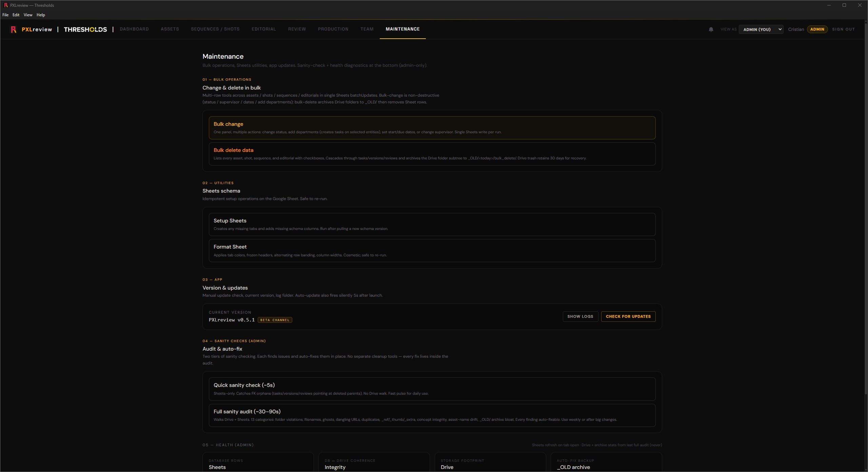Click the Maintenance page heading

pos(223,56)
